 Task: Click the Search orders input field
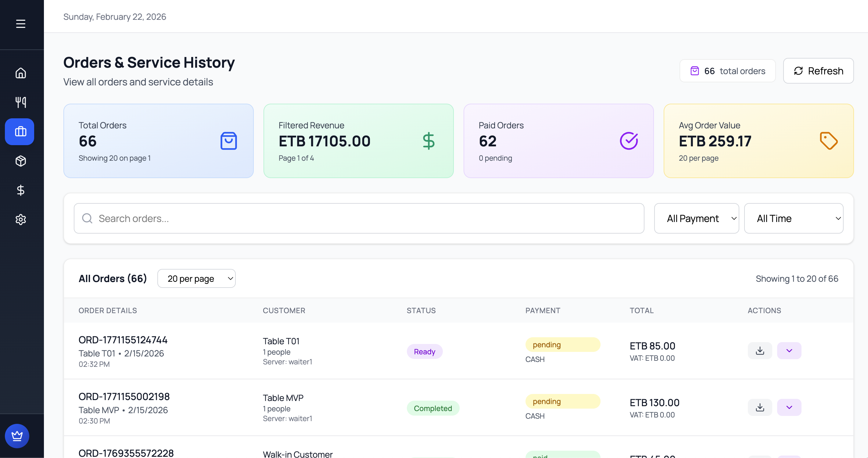click(x=359, y=218)
